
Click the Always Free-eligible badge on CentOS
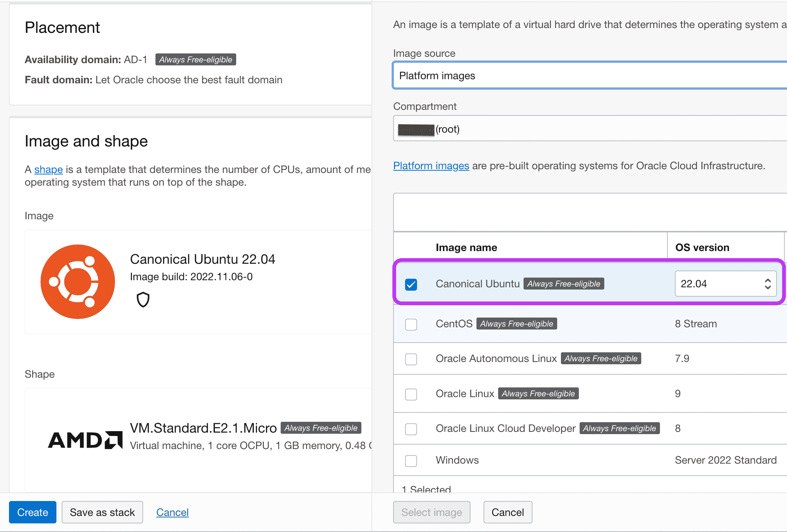[x=517, y=324]
